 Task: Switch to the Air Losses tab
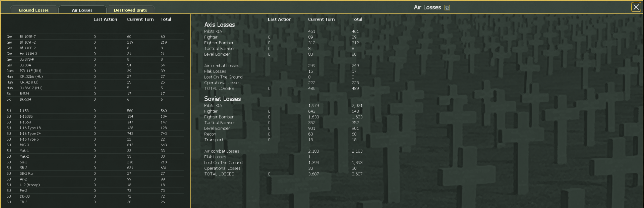coord(82,10)
